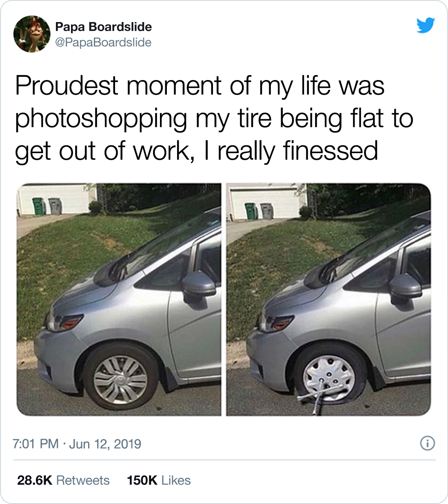Click the green trash bin in left photo
The image size is (448, 504).
(x=38, y=206)
